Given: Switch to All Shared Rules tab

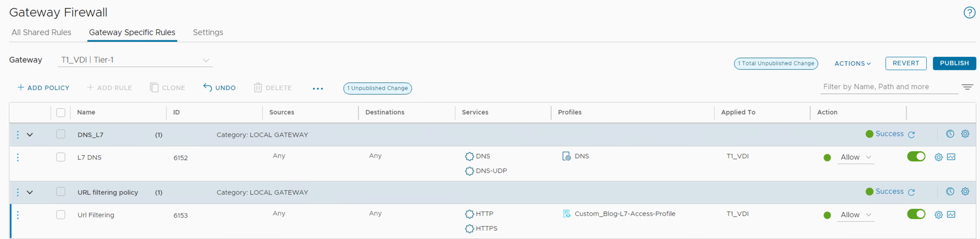Looking at the screenshot, I should (x=41, y=33).
